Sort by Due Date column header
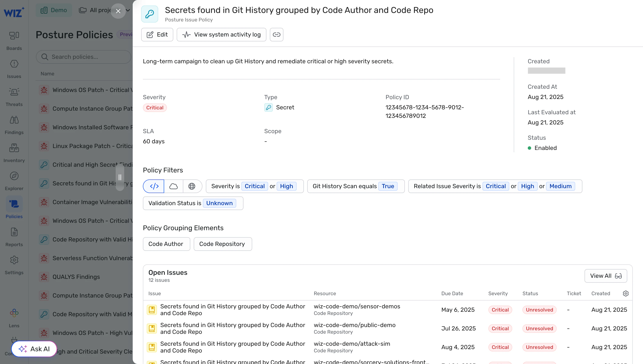Image resolution: width=643 pixels, height=364 pixels. click(452, 293)
